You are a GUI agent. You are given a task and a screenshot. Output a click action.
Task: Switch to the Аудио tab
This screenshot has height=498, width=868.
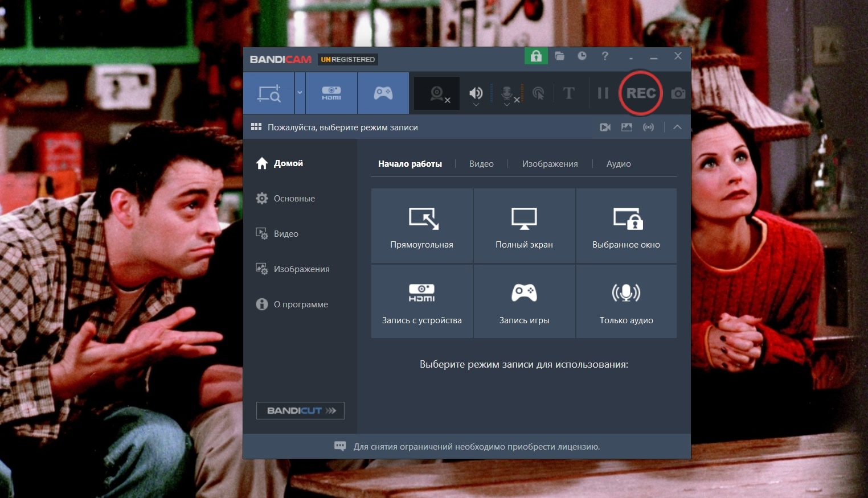click(618, 164)
